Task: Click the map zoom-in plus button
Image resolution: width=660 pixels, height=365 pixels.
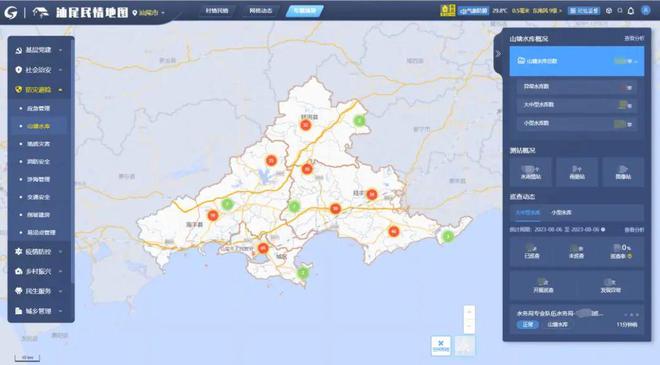Action: [469, 312]
